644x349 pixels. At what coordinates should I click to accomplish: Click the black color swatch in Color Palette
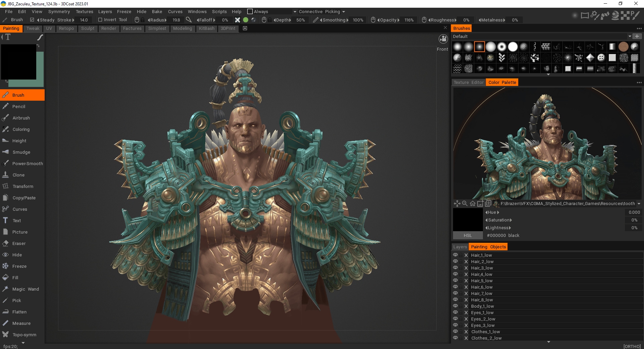[467, 220]
